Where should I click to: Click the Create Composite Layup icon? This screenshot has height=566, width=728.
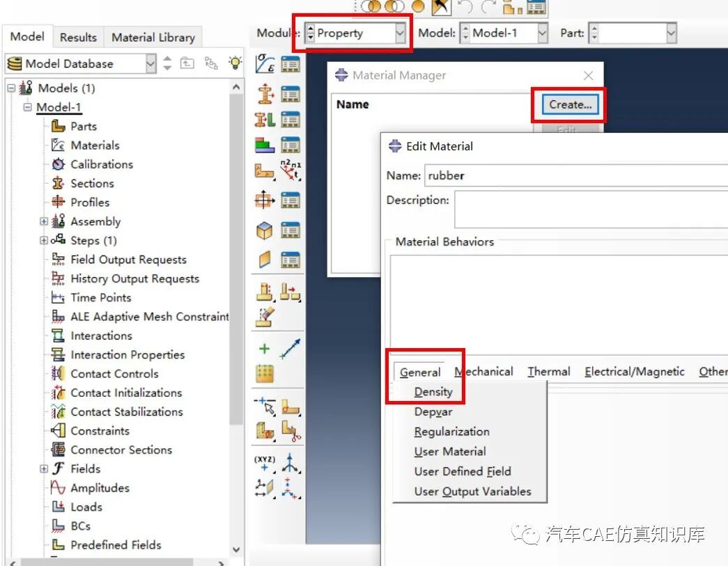coord(265,145)
